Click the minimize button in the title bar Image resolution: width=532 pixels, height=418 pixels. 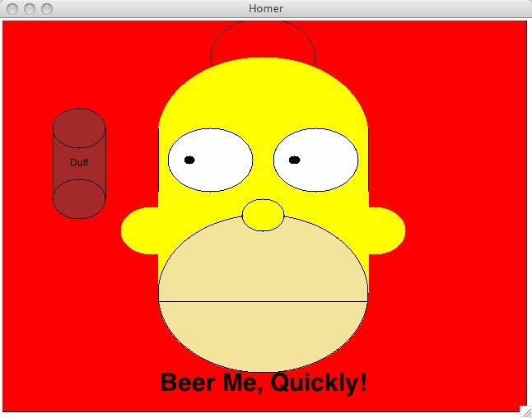click(30, 9)
